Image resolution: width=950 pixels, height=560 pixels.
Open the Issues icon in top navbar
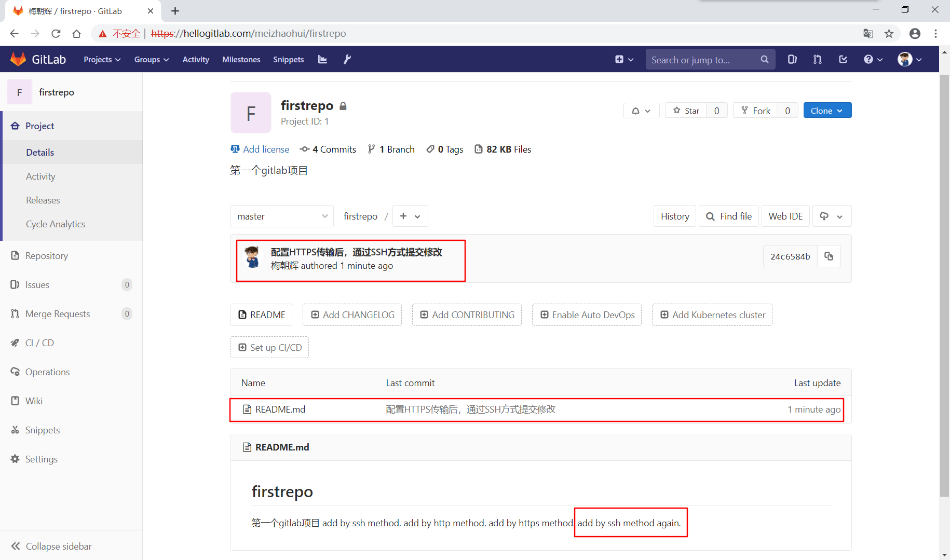tap(792, 59)
